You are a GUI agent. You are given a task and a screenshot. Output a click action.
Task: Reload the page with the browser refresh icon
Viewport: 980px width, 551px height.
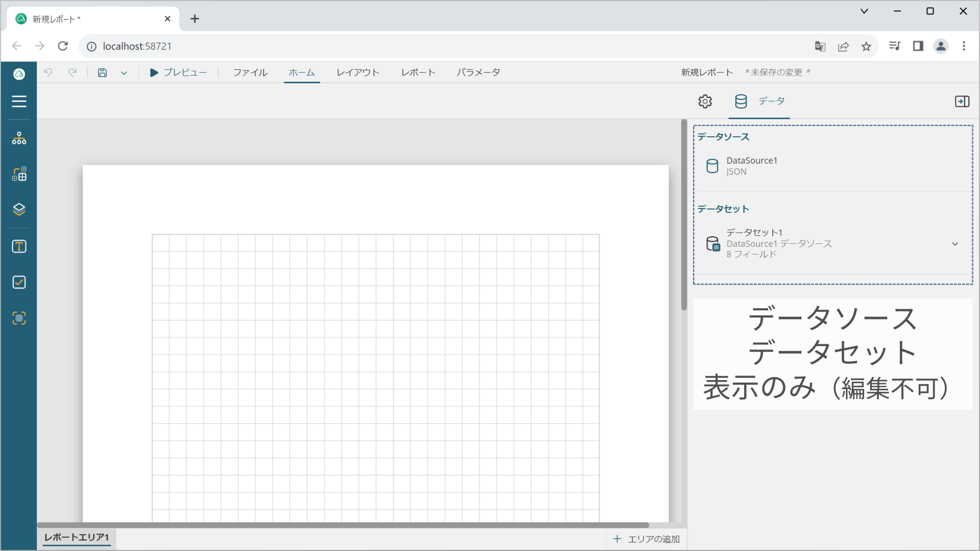tap(63, 46)
